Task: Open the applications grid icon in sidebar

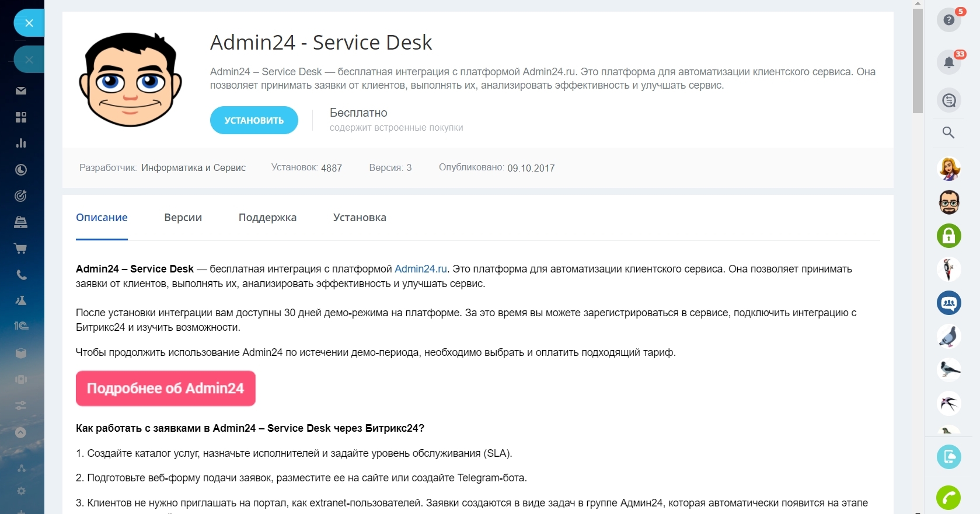Action: [21, 117]
